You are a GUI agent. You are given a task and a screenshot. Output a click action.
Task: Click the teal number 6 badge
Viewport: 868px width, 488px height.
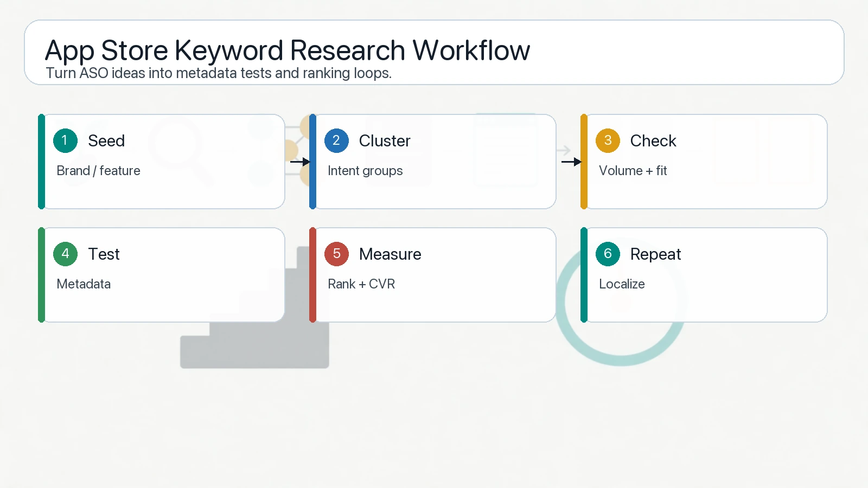pos(608,254)
